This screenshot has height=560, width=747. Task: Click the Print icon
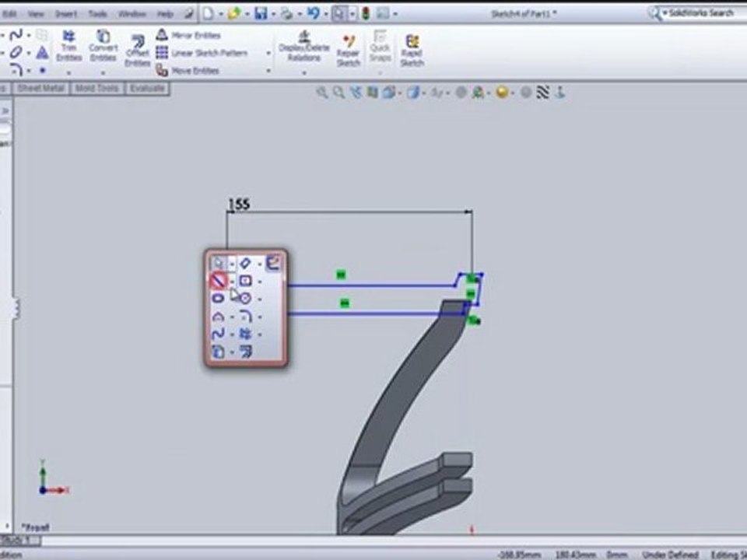(286, 14)
